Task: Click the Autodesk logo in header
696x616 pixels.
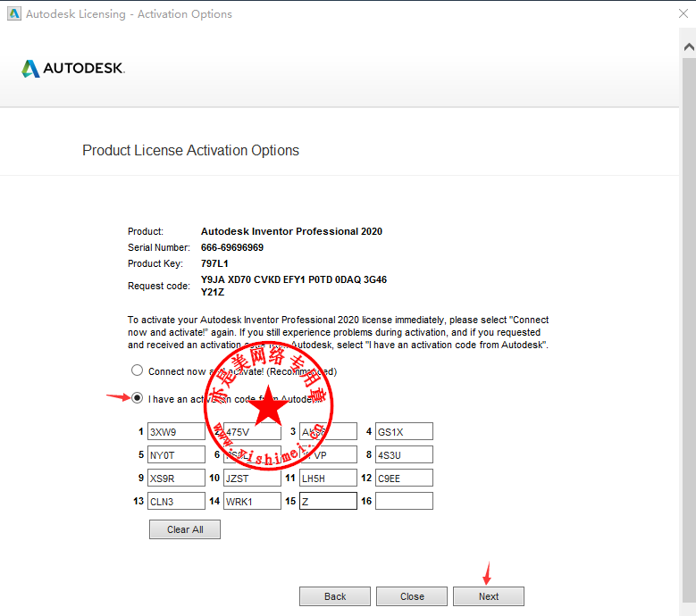Action: 73,69
